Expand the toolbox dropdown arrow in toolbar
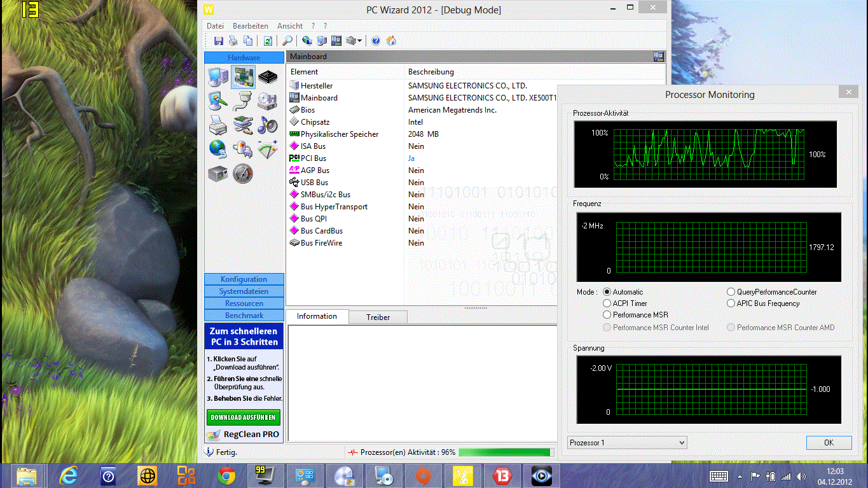Image resolution: width=868 pixels, height=488 pixels. point(360,41)
